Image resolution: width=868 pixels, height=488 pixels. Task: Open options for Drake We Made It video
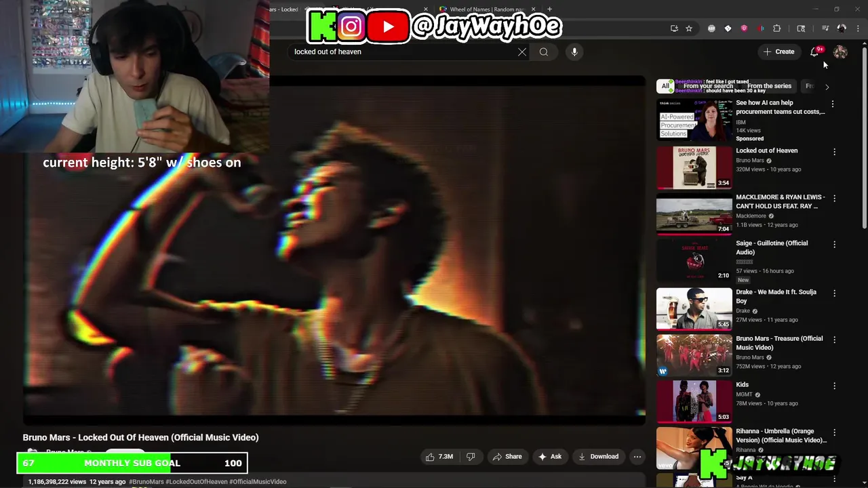tap(835, 293)
